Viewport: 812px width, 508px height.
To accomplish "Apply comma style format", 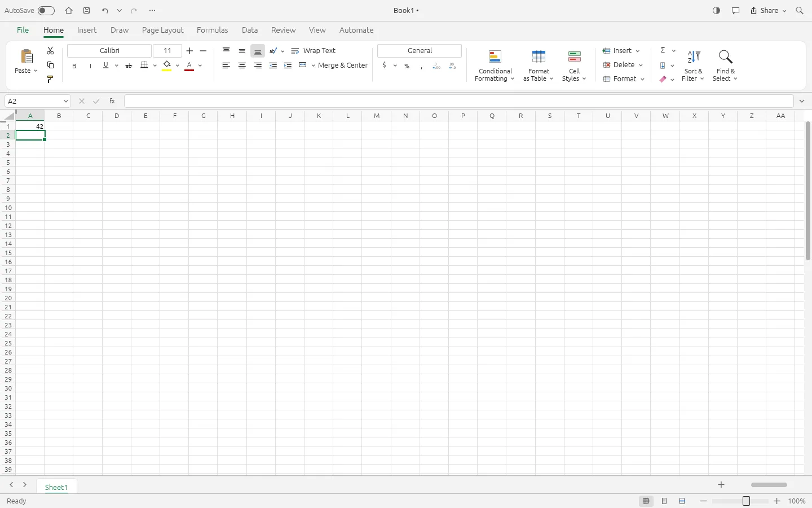I will pyautogui.click(x=421, y=66).
